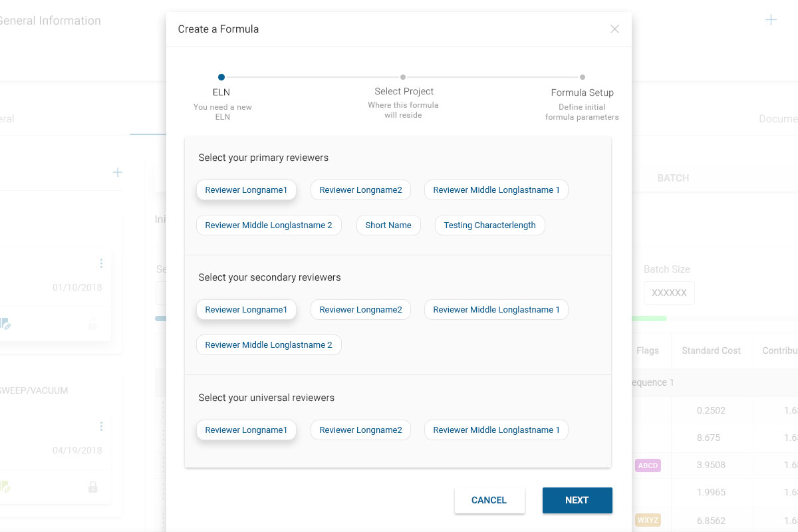Select primary Reviewer Middle Longlastname 2
Image resolution: width=798 pixels, height=532 pixels.
tap(269, 225)
